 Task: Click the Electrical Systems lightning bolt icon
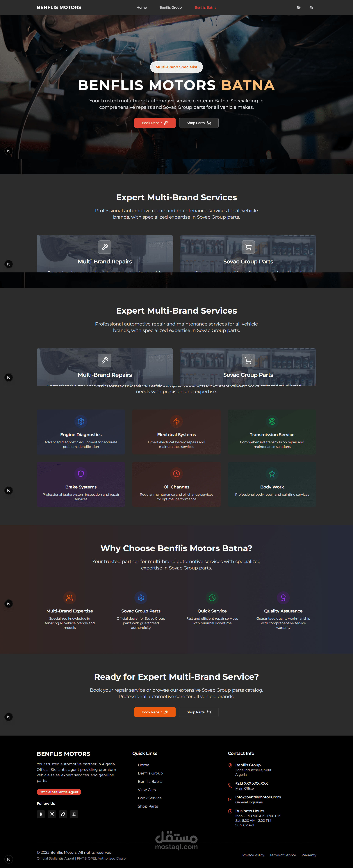click(x=176, y=421)
